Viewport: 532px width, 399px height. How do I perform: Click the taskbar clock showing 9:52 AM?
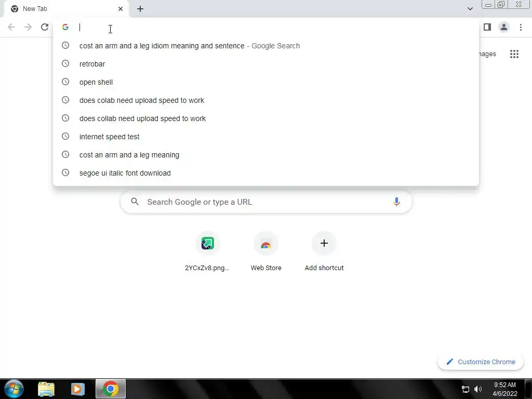505,389
